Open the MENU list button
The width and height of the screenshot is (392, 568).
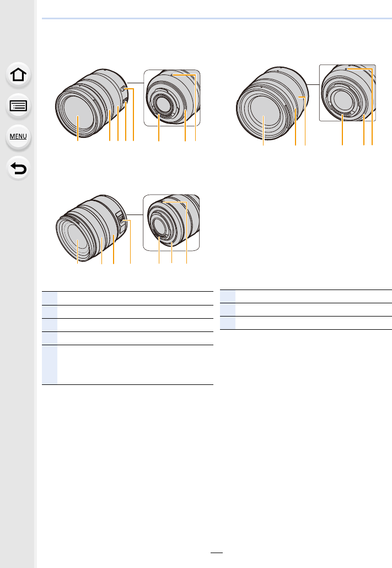[18, 137]
